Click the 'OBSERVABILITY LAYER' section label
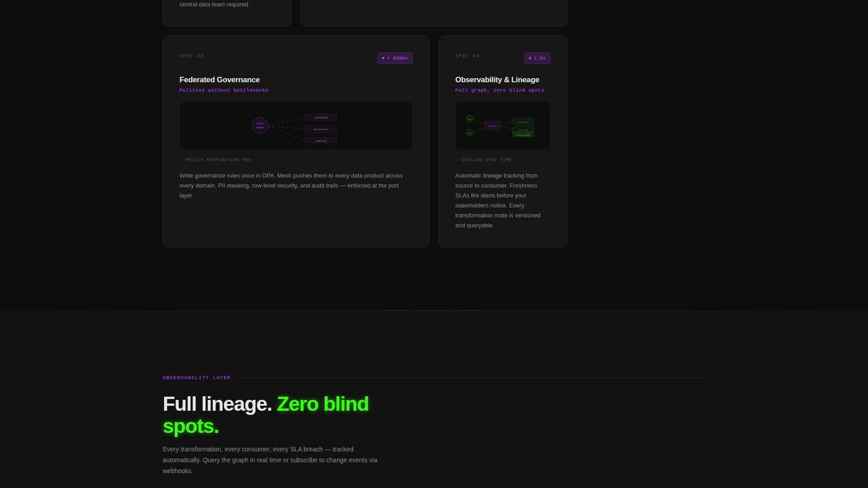 (x=197, y=378)
